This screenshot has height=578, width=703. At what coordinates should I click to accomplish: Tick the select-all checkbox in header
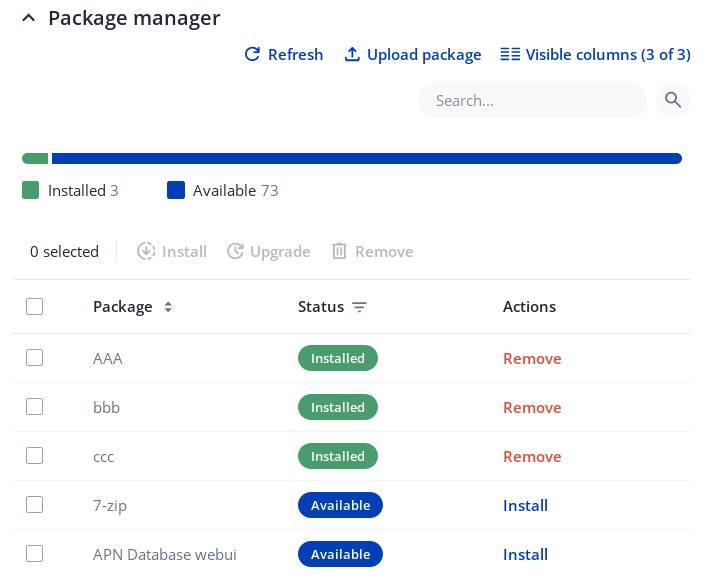(35, 307)
